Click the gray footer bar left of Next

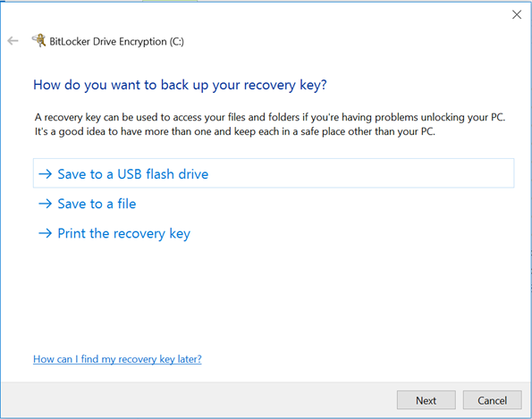tap(199, 400)
